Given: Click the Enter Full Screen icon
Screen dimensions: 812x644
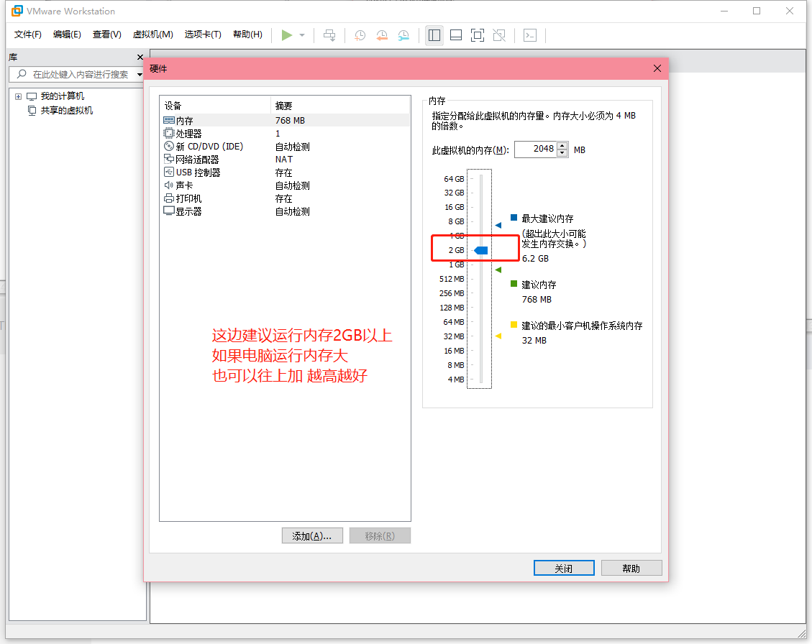Looking at the screenshot, I should [x=478, y=35].
